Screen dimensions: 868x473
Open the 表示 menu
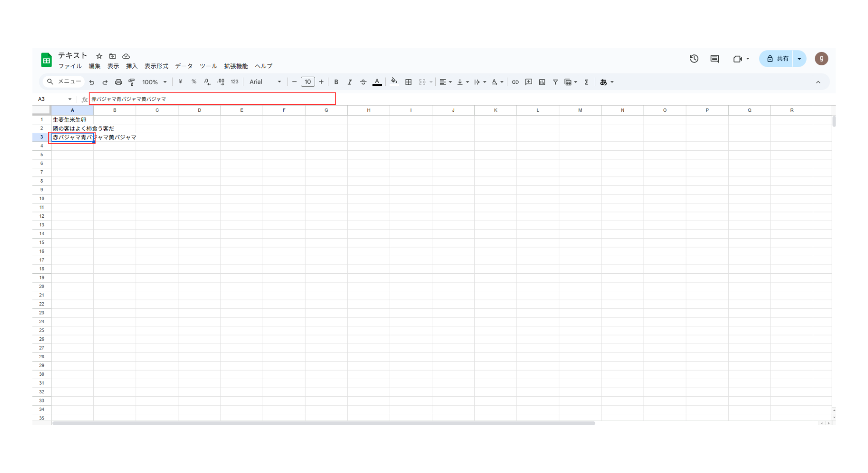click(x=113, y=66)
